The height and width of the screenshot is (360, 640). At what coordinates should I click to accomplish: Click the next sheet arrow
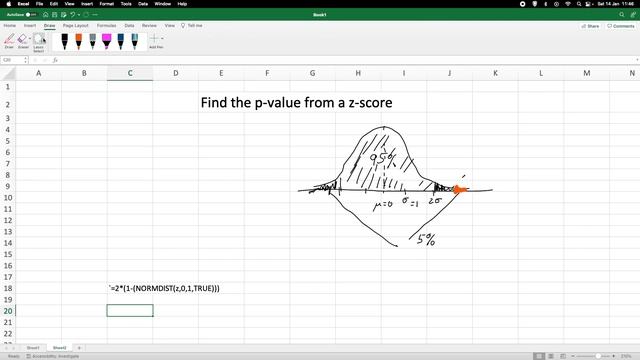(13, 348)
